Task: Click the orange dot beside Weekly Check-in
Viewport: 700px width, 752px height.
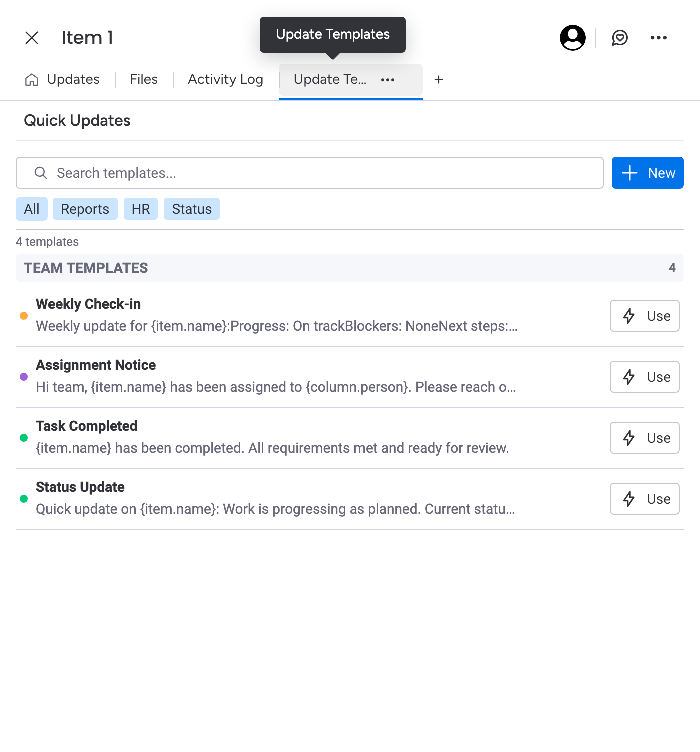Action: [x=24, y=316]
